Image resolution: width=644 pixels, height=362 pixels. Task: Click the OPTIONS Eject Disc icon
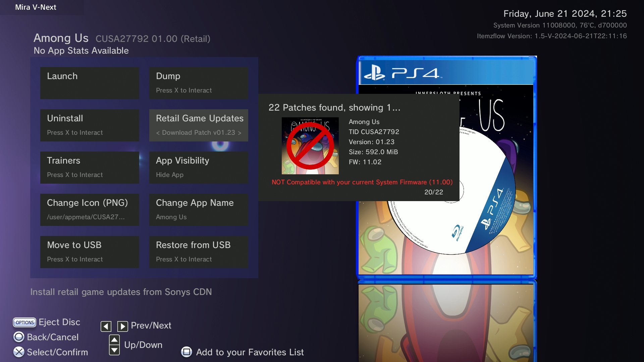pyautogui.click(x=24, y=322)
